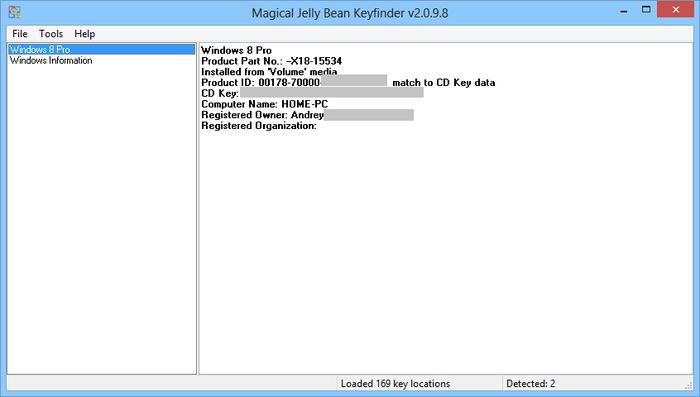Select Windows 8 Pro in the list

tap(102, 50)
